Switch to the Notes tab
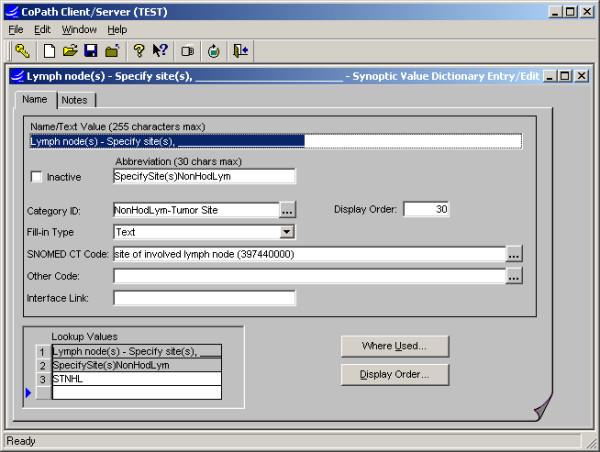This screenshot has width=600, height=452. 74,100
